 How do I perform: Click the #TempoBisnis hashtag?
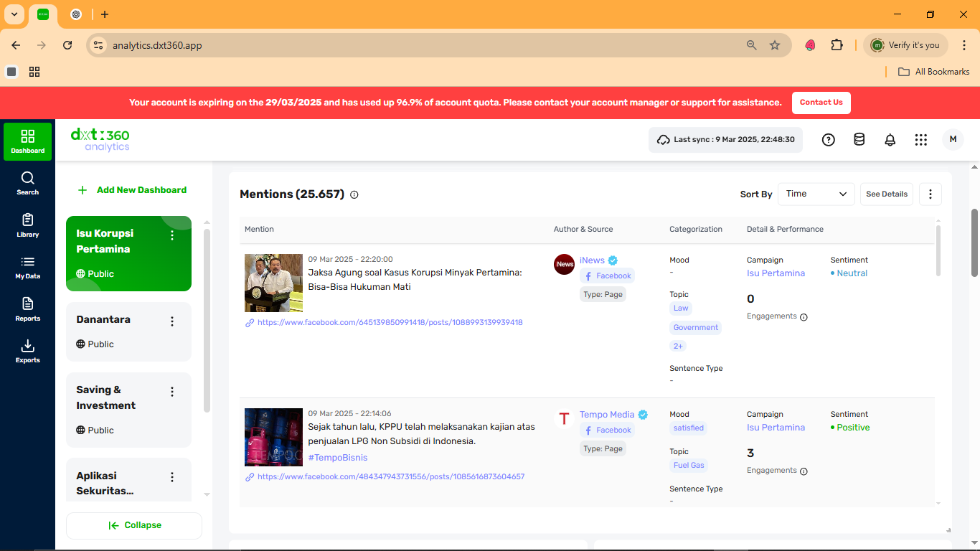click(338, 458)
